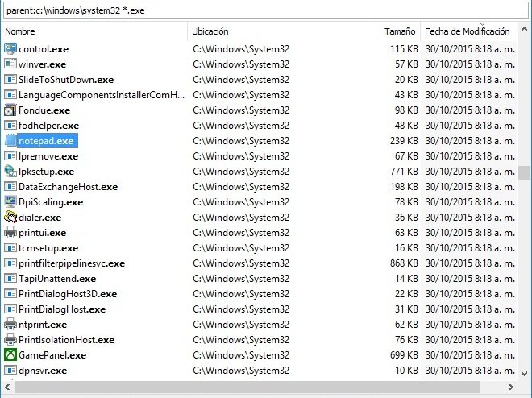Click the LanguageComponentsInstallerComH file icon
Screen dimensions: 532x398
[x=10, y=94]
